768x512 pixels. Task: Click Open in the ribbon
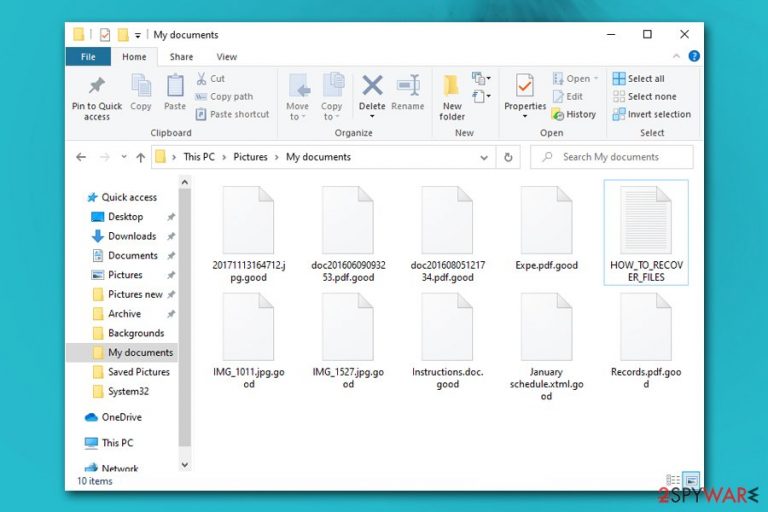[575, 78]
